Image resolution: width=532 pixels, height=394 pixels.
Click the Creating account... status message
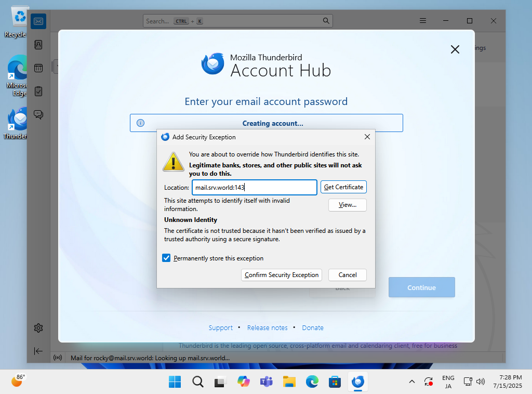pyautogui.click(x=273, y=123)
